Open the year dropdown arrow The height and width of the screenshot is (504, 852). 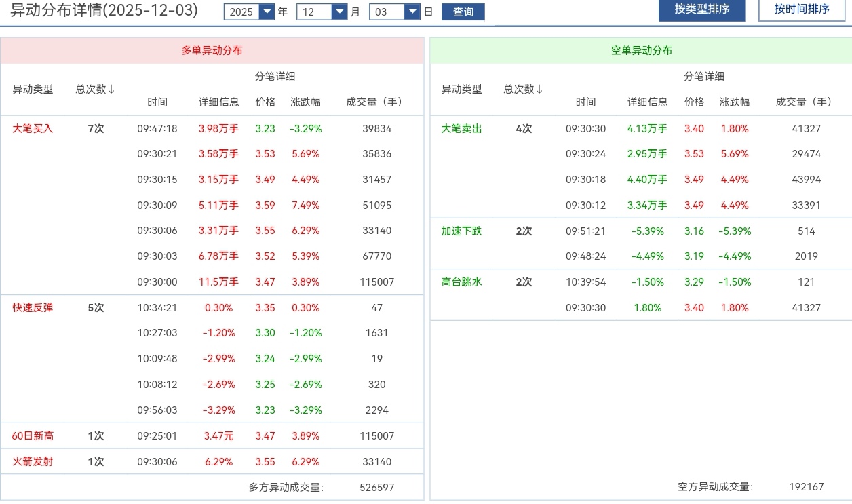point(267,12)
